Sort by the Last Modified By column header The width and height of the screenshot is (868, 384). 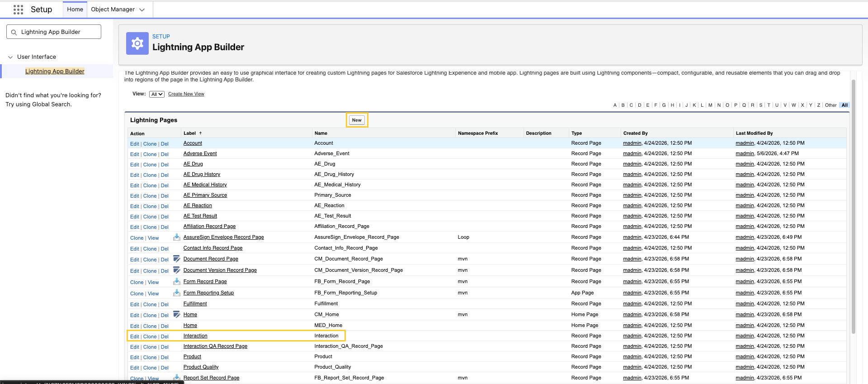pyautogui.click(x=755, y=133)
